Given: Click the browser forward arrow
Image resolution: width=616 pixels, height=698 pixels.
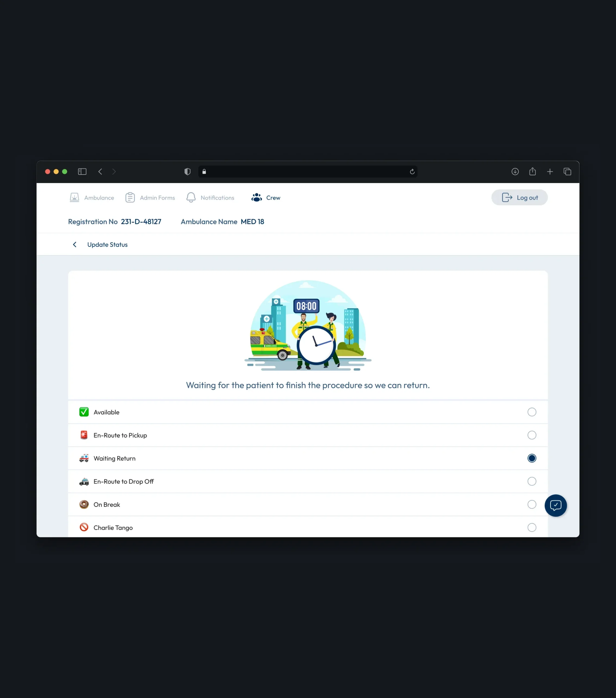Looking at the screenshot, I should pos(114,172).
